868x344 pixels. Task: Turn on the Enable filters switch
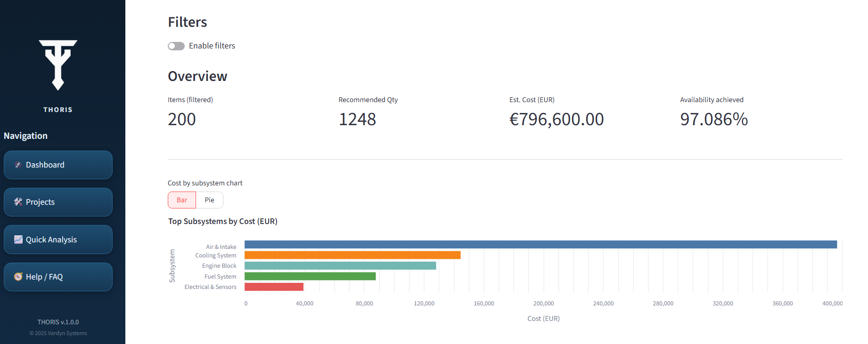pos(176,46)
